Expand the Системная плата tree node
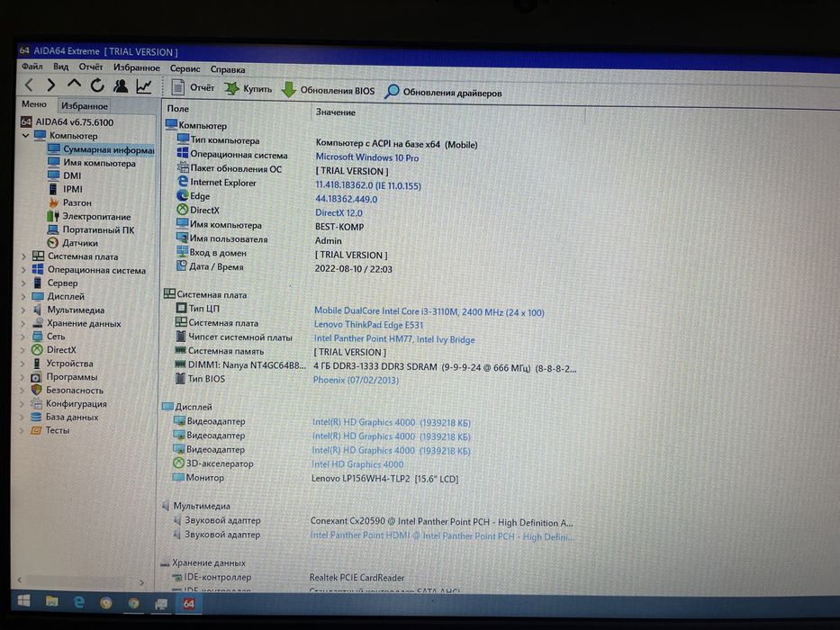This screenshot has width=840, height=630. (x=23, y=256)
